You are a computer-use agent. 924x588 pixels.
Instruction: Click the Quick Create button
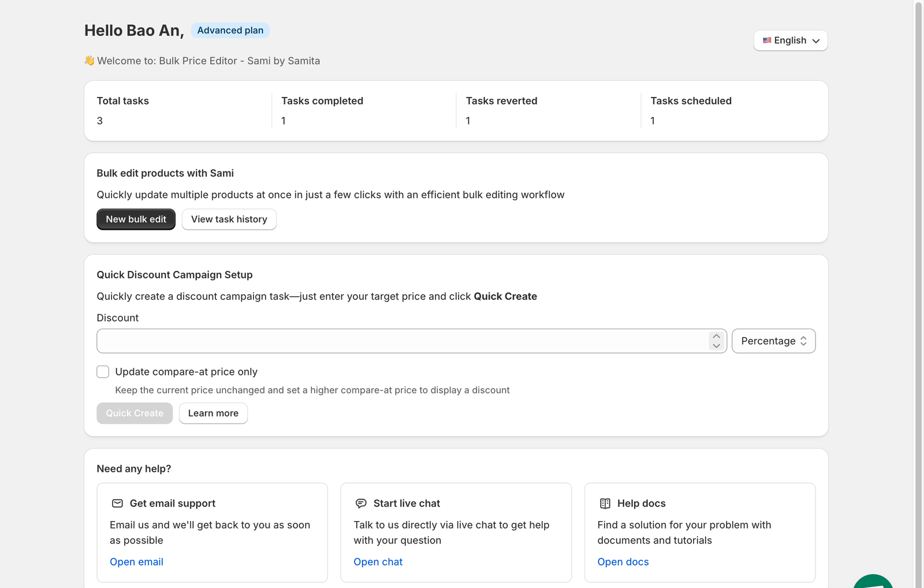click(x=135, y=413)
